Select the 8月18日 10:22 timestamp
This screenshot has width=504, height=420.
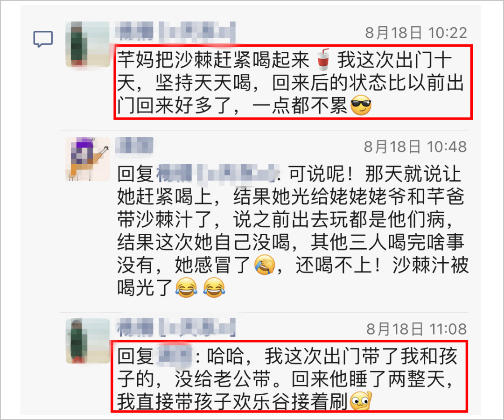click(x=416, y=33)
